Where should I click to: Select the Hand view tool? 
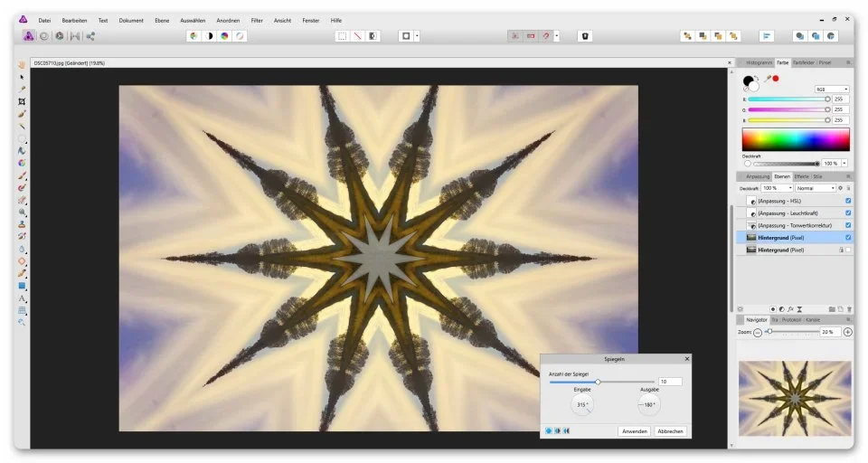click(22, 65)
